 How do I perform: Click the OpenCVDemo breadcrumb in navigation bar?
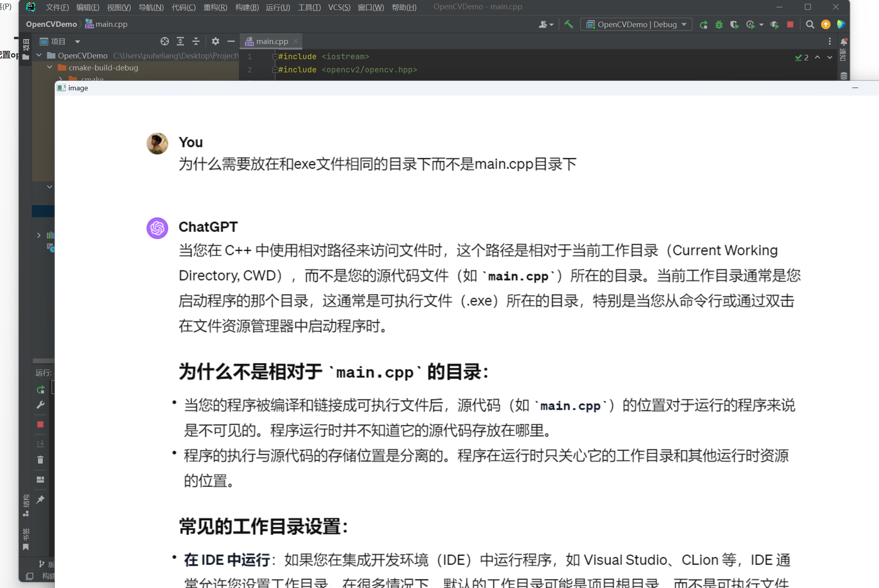coord(51,24)
